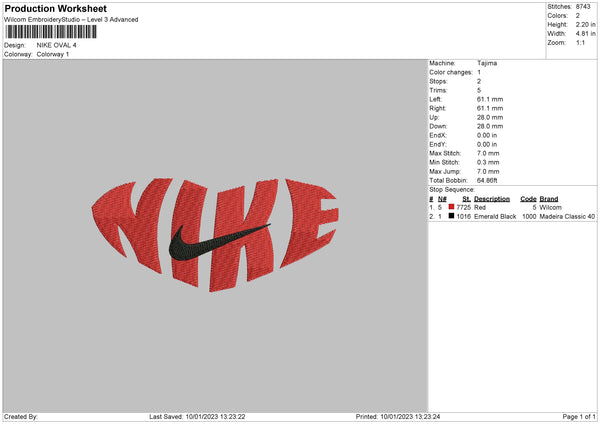The image size is (600, 424).
Task: Click the Trims value 5
Action: pos(479,90)
